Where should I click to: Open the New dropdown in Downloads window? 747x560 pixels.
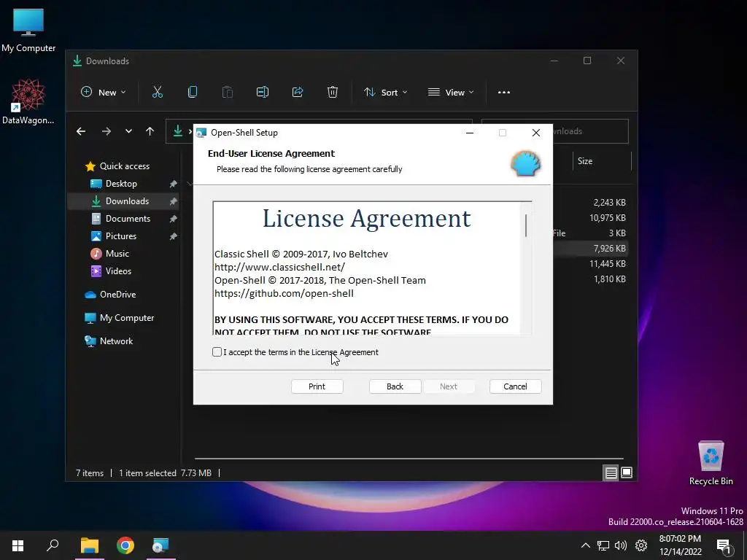(104, 92)
